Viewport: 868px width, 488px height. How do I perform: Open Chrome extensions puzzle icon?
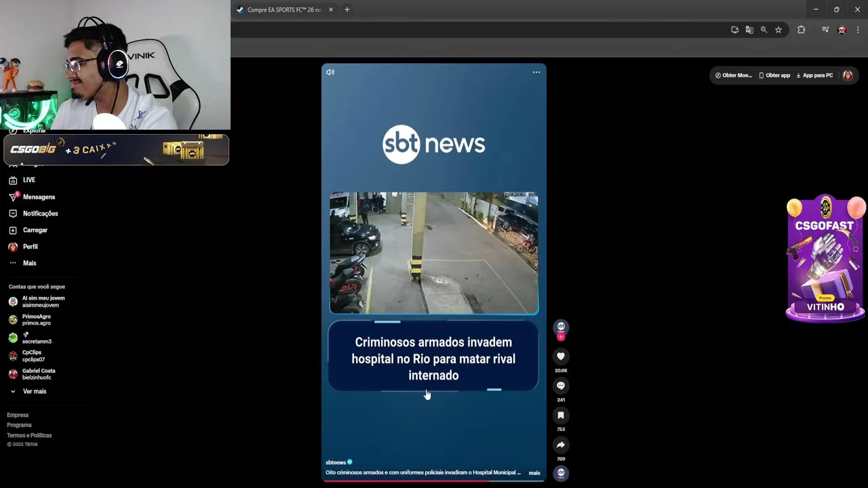click(x=801, y=30)
